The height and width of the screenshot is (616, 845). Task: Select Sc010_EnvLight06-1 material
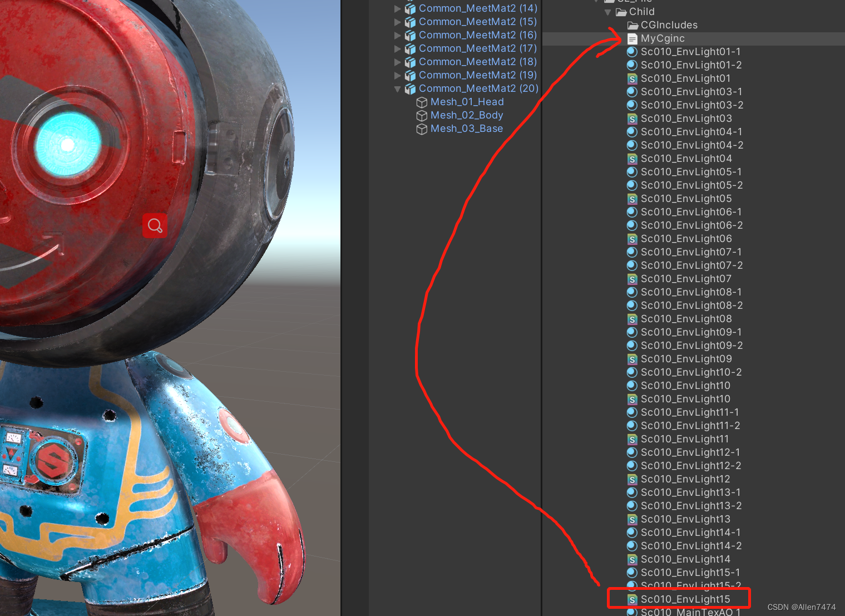(691, 212)
